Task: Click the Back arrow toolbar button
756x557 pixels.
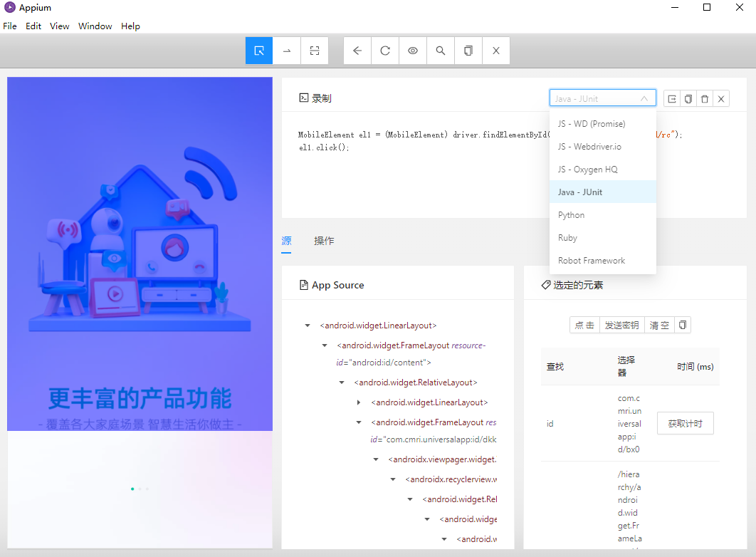Action: point(357,51)
